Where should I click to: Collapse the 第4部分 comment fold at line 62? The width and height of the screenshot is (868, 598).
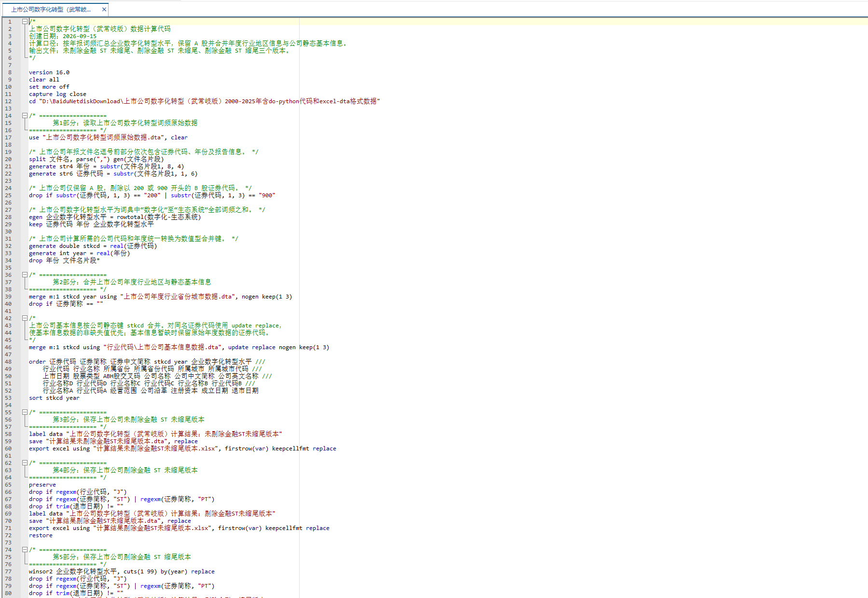(x=25, y=462)
